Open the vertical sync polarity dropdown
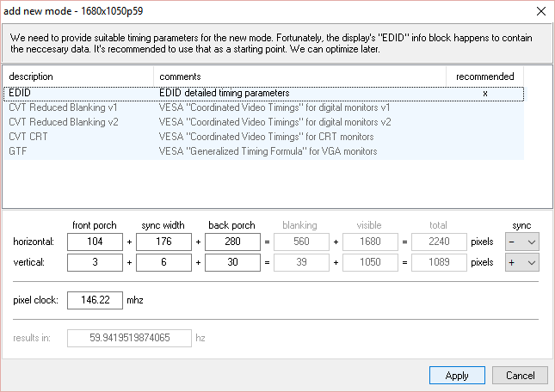555x392 pixels. (x=521, y=262)
